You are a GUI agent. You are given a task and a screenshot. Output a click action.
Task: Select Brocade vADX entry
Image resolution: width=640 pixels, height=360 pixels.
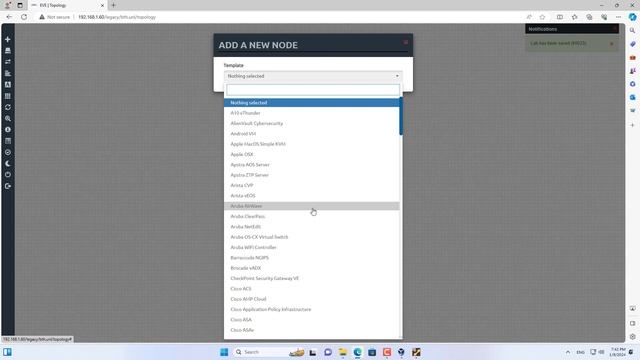(x=311, y=268)
